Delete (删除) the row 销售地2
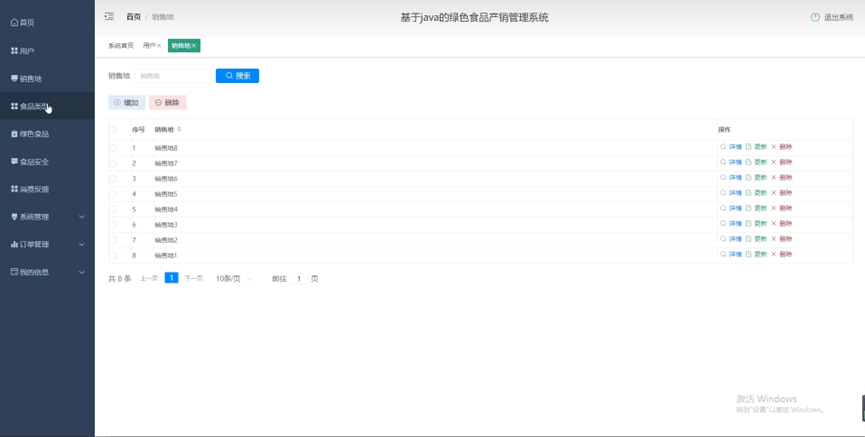Viewport: 865px width, 437px height. pyautogui.click(x=782, y=239)
